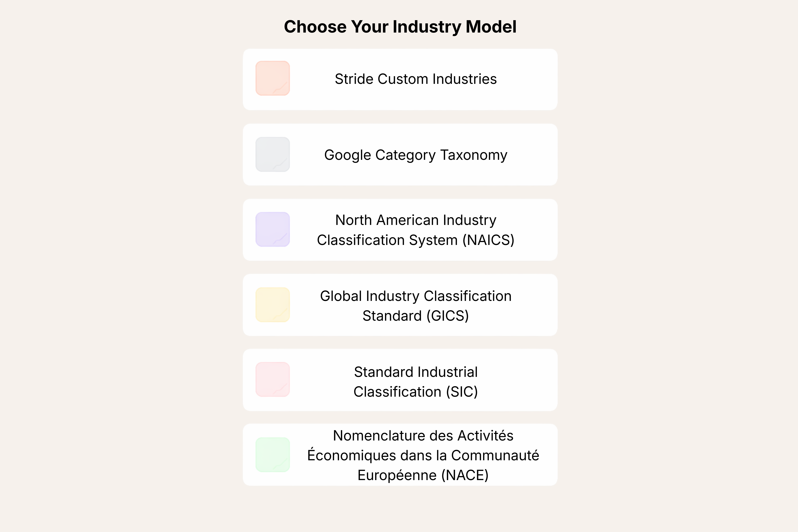Select the pink SIC icon

pos(272,379)
